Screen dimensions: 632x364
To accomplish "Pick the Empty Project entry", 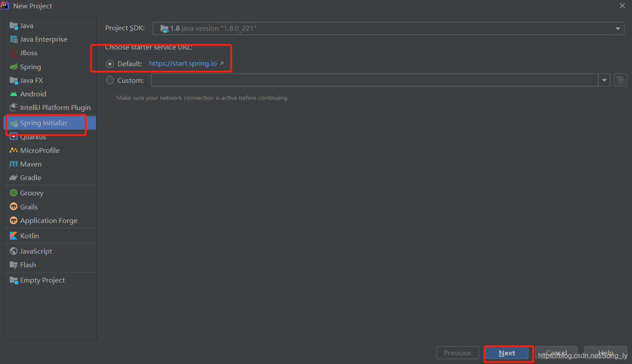I will (x=43, y=280).
